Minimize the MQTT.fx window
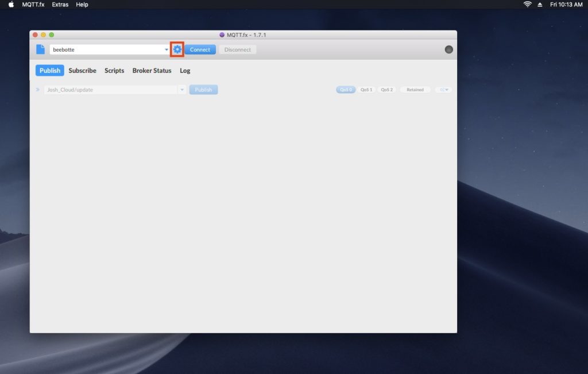 click(44, 34)
